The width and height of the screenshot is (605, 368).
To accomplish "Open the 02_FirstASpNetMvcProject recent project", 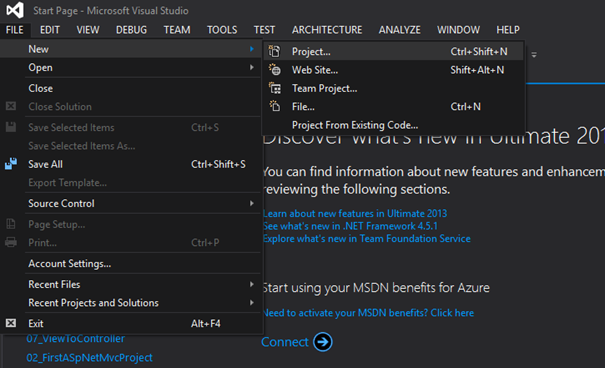I will tap(89, 358).
